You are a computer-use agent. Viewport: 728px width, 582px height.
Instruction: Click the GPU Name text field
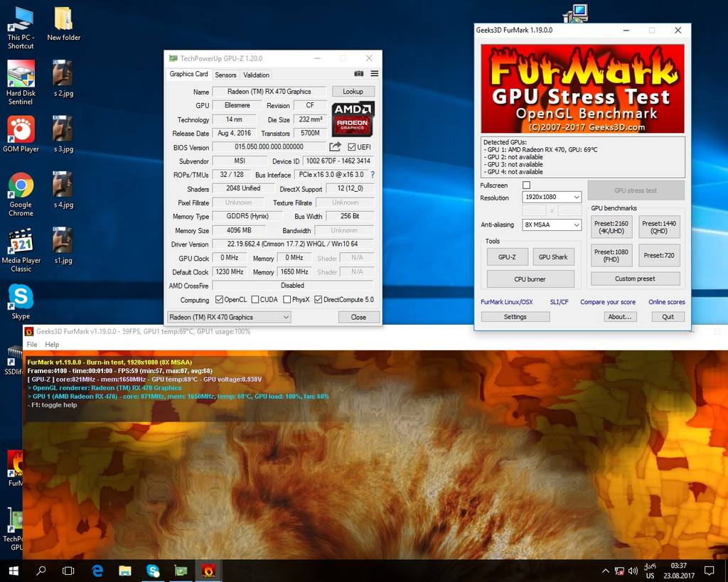coord(269,92)
